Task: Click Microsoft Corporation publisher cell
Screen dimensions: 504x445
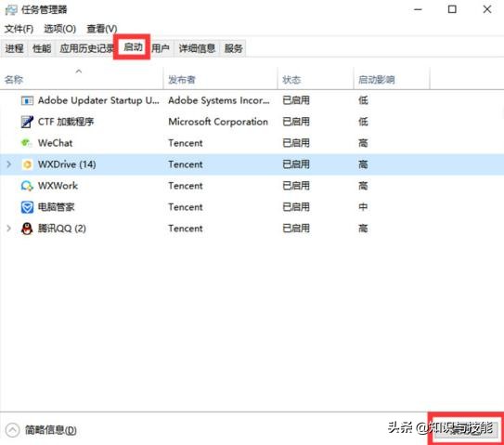Action: click(x=218, y=122)
